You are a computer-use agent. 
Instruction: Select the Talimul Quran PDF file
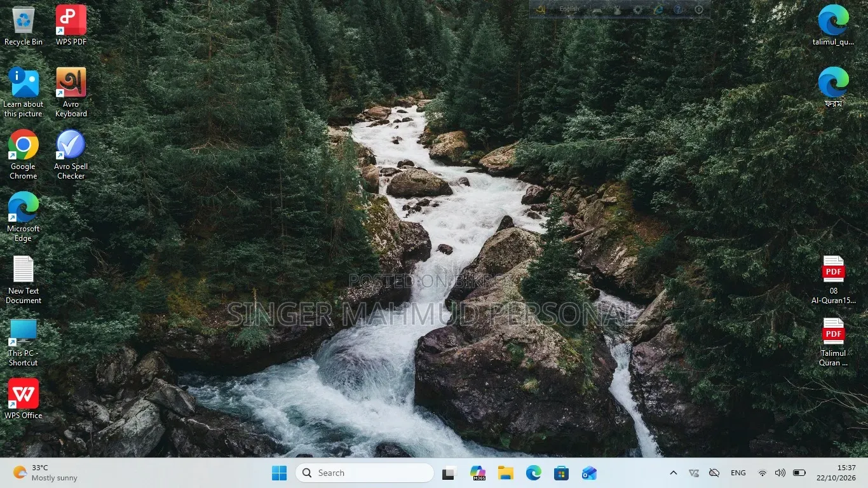click(x=833, y=342)
